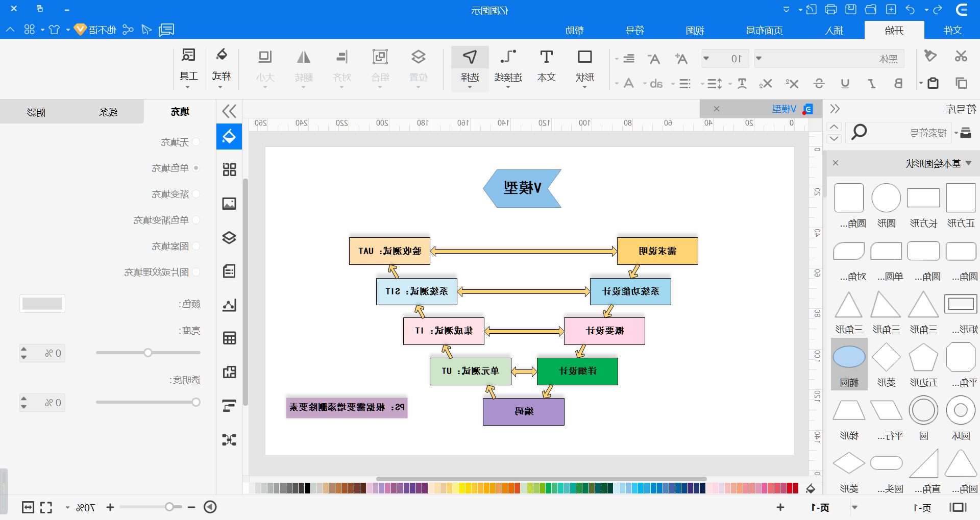Switch to the 插入 ribbon tab
The height and width of the screenshot is (520, 980).
[834, 30]
